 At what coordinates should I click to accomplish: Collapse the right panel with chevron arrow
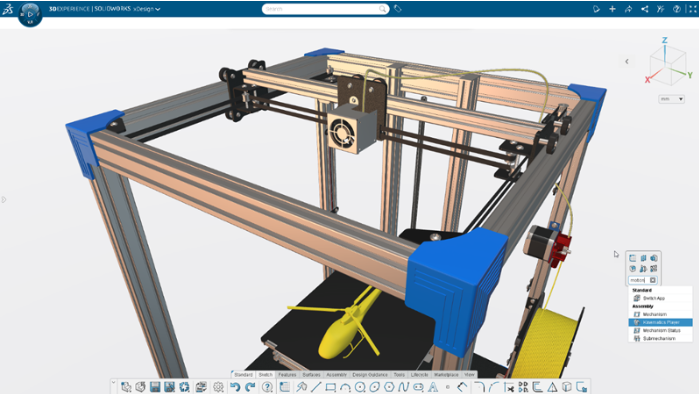[x=627, y=62]
